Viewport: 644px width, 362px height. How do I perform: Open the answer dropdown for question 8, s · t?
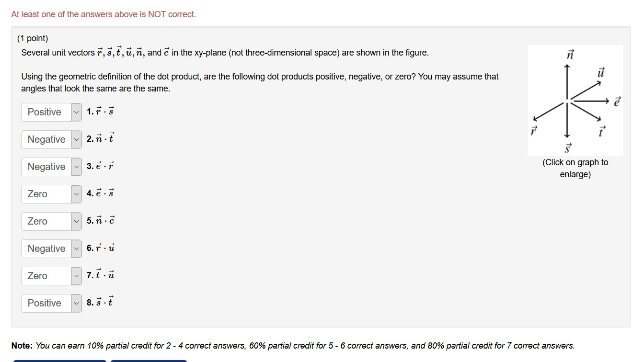coord(50,303)
